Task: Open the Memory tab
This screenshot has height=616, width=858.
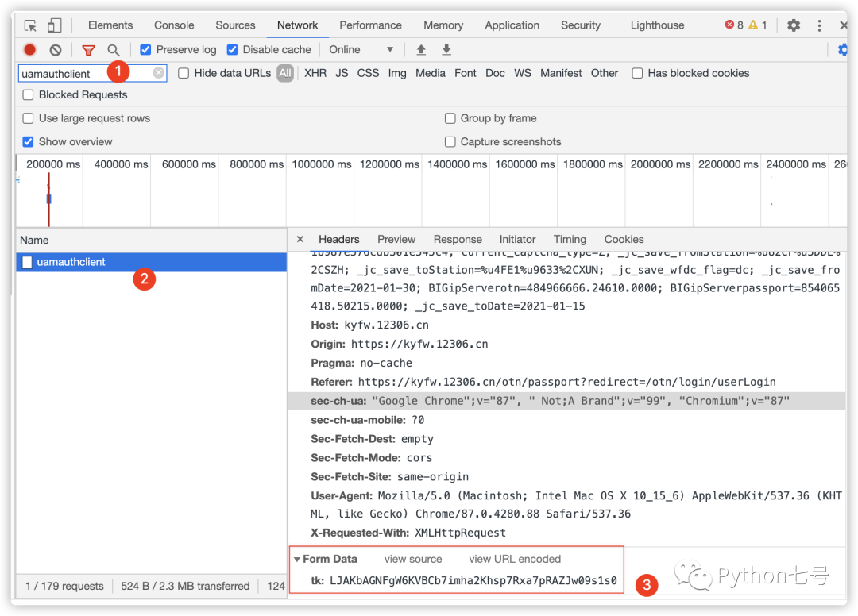Action: click(443, 25)
